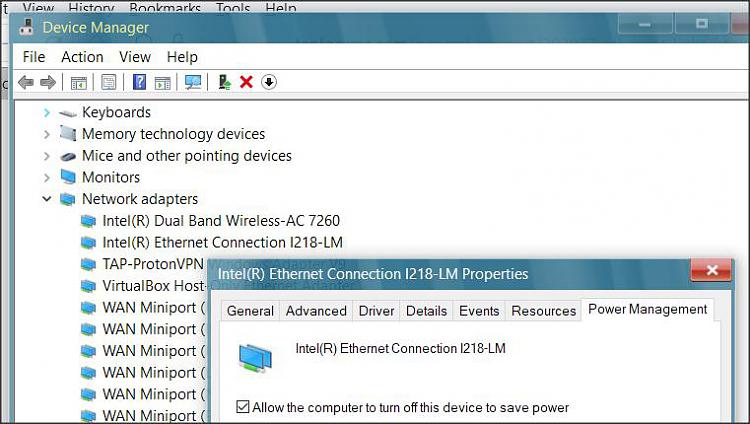
Task: Expand the Keyboards category
Action: tap(46, 112)
